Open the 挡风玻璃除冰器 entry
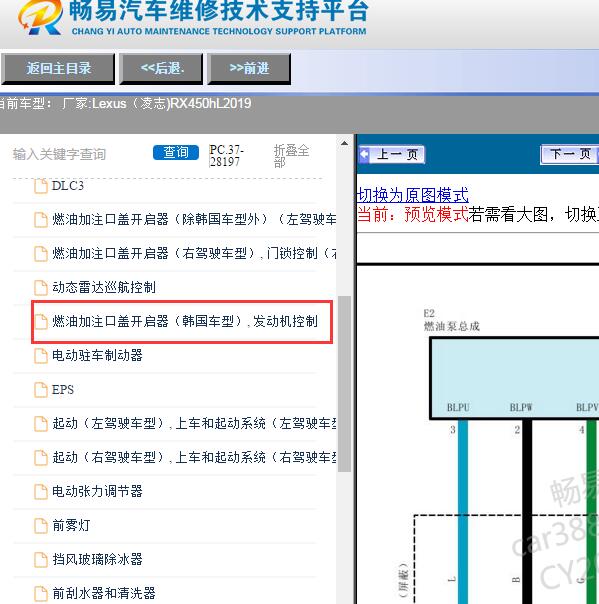Image resolution: width=599 pixels, height=604 pixels. click(x=97, y=559)
